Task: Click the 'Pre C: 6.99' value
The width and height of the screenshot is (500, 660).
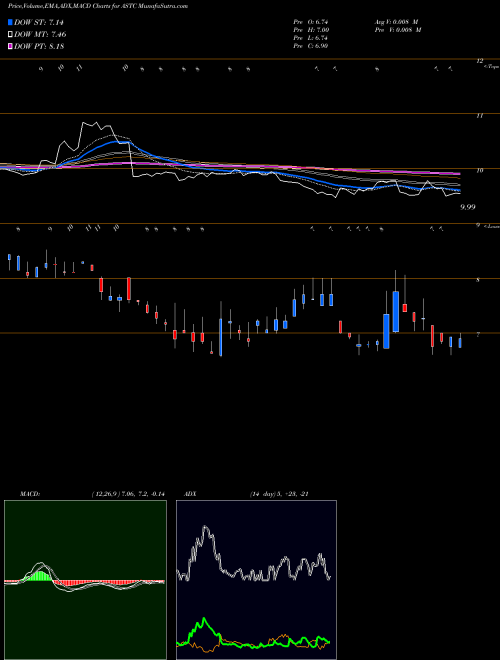Action: click(311, 46)
